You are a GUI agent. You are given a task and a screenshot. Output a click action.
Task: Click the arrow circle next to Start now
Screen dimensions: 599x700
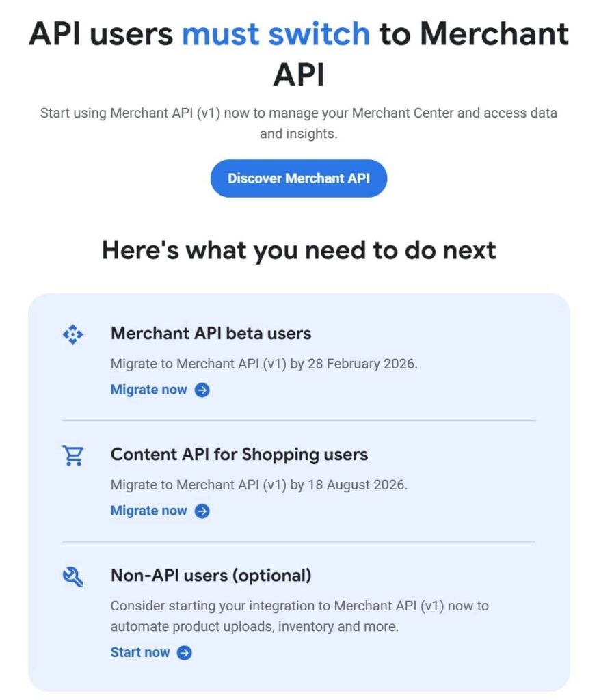tap(184, 653)
